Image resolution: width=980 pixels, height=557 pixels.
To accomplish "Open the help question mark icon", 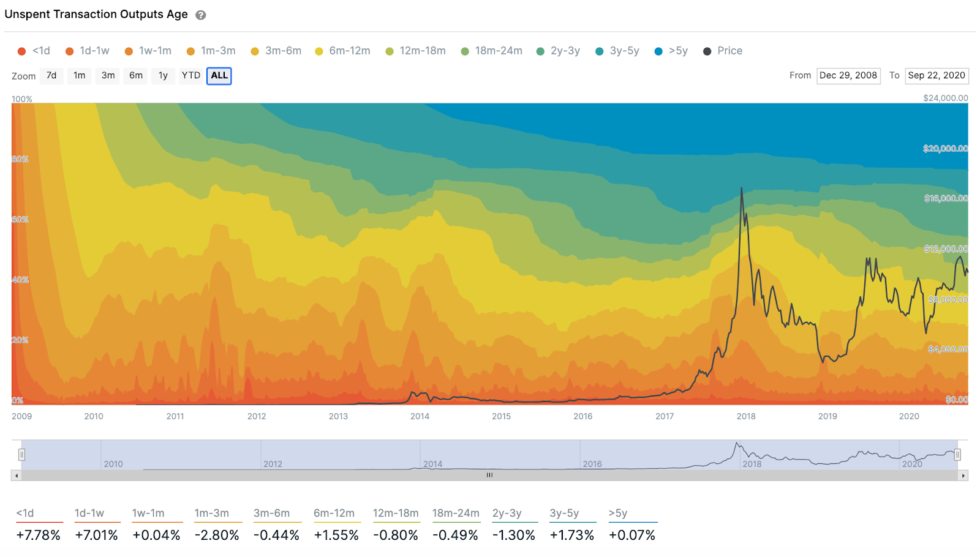I will tap(200, 15).
